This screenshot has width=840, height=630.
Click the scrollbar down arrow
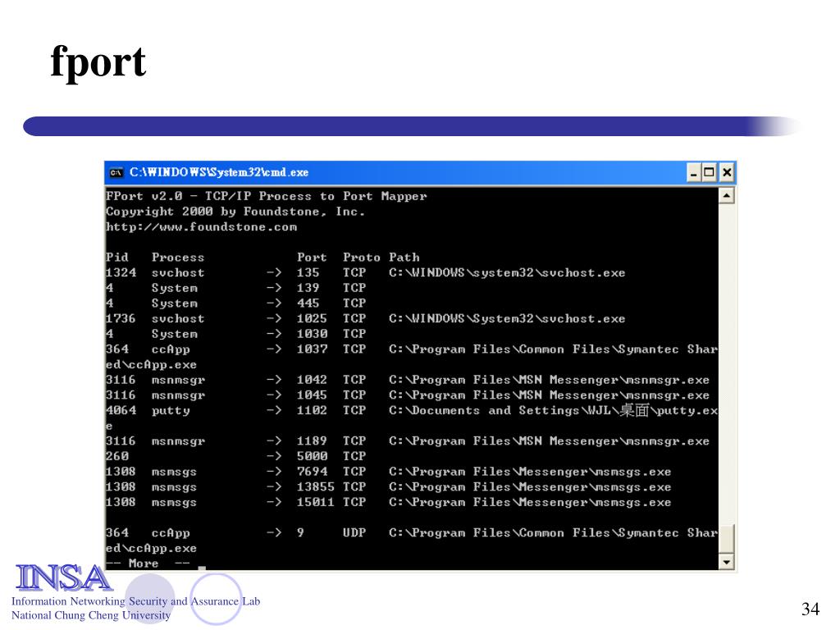click(x=726, y=562)
